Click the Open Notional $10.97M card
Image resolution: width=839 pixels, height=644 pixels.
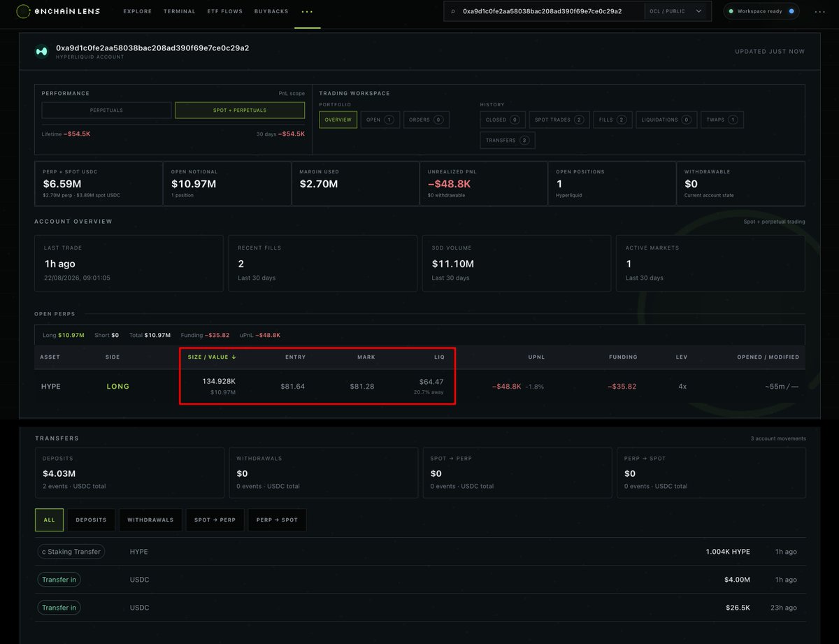tap(227, 183)
